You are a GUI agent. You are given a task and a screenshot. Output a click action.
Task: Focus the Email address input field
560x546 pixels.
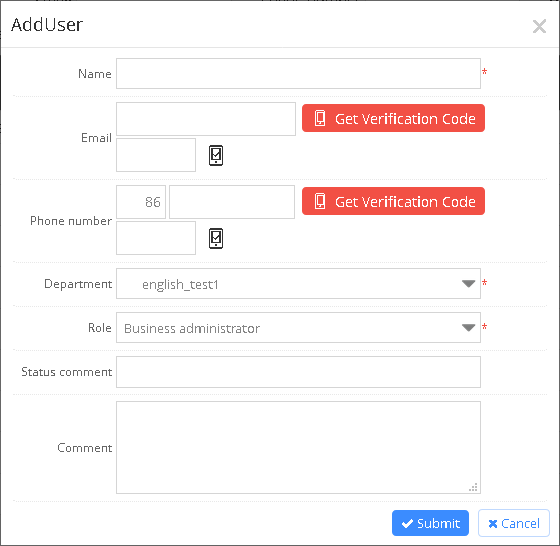pyautogui.click(x=206, y=119)
